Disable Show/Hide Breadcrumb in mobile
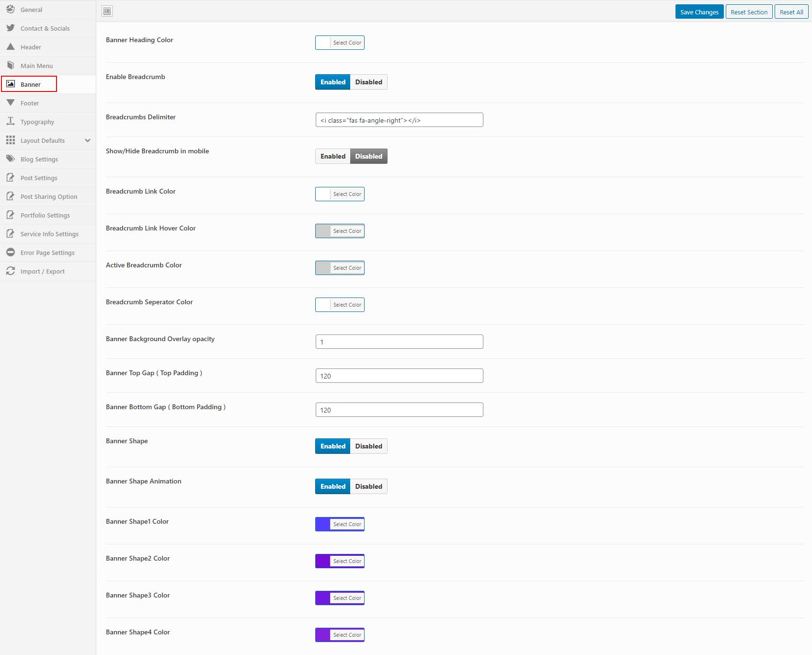Image resolution: width=812 pixels, height=655 pixels. tap(369, 156)
